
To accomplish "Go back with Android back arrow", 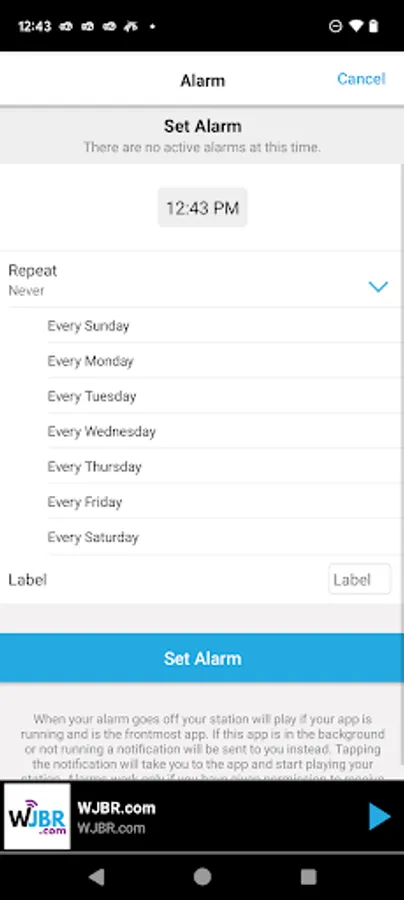I will [x=96, y=876].
